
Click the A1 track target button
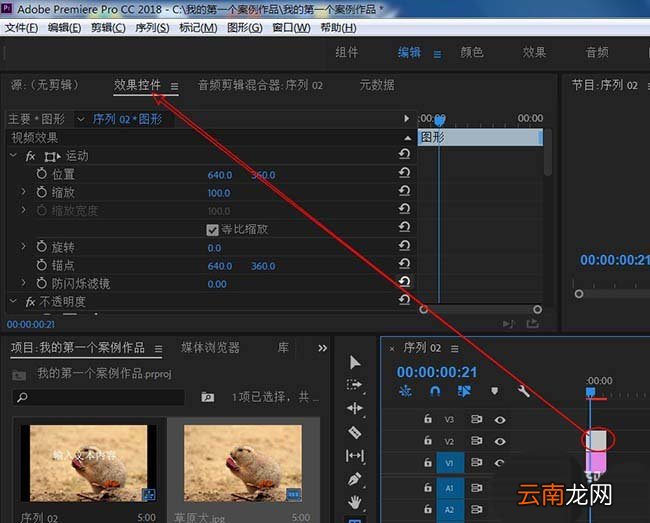450,489
